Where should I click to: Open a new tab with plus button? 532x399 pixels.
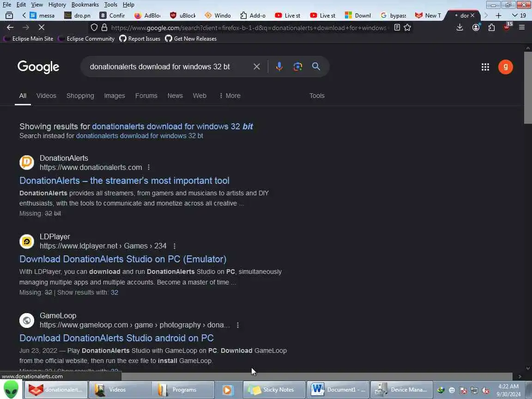[x=498, y=15]
